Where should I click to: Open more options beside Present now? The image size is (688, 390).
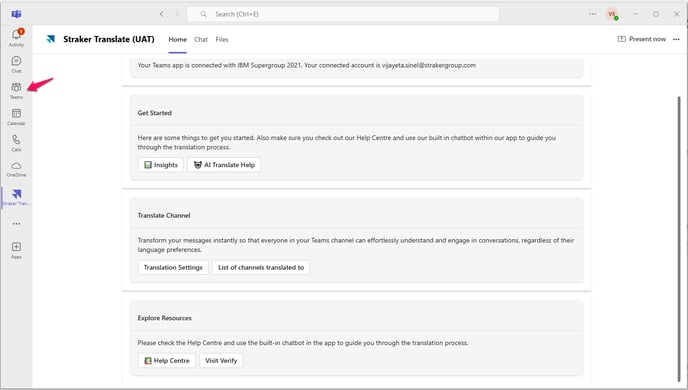[676, 39]
